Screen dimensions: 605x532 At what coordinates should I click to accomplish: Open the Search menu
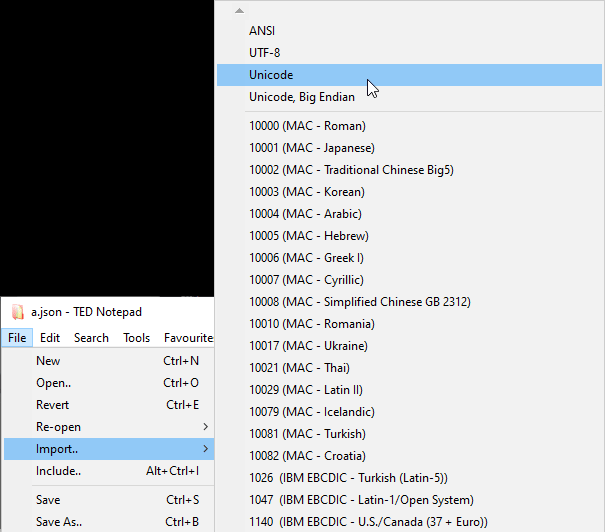tap(91, 338)
